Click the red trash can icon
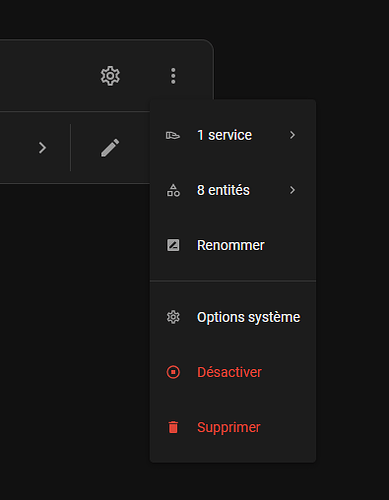This screenshot has width=389, height=500. 173,427
